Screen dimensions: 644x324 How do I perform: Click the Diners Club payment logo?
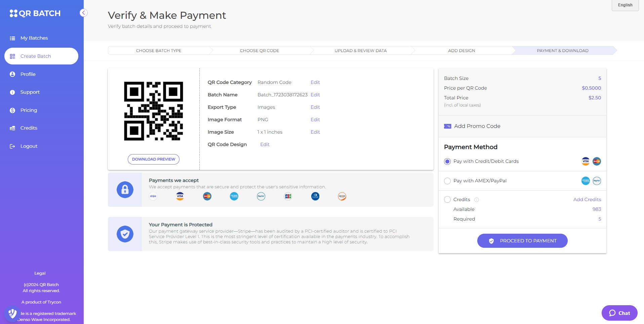coord(315,196)
